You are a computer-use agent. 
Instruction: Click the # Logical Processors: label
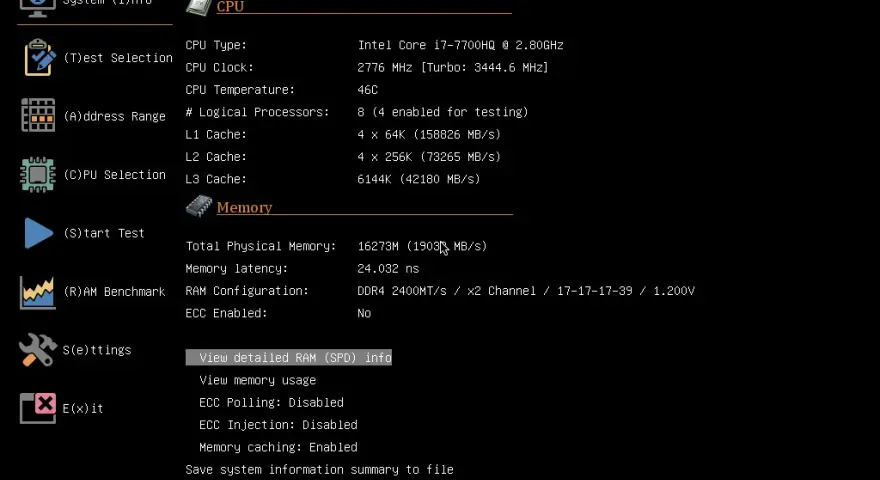[258, 112]
